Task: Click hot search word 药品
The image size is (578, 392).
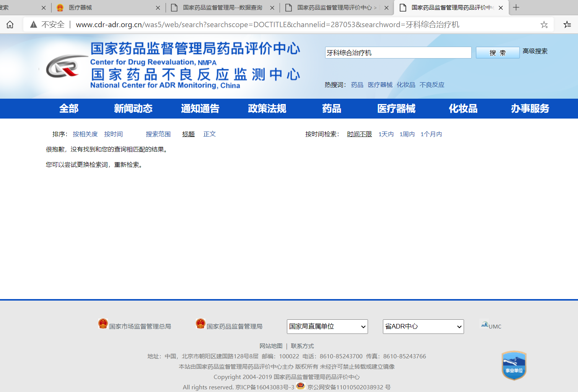Action: point(357,85)
